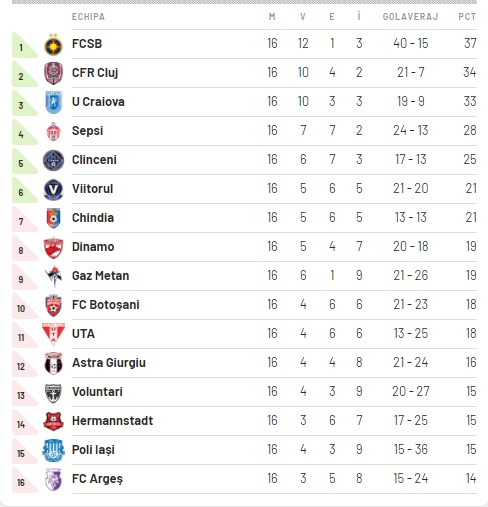This screenshot has width=488, height=507.
Task: Click the Chindia team name
Action: (93, 218)
